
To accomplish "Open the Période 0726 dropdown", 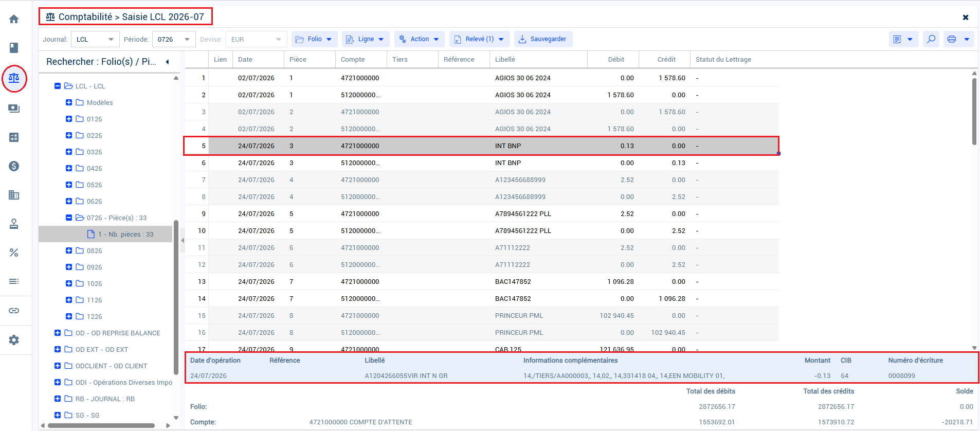I will pos(174,39).
